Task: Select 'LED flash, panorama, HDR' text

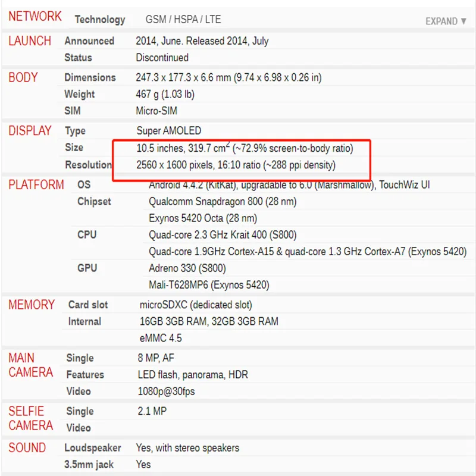Action: (x=193, y=375)
